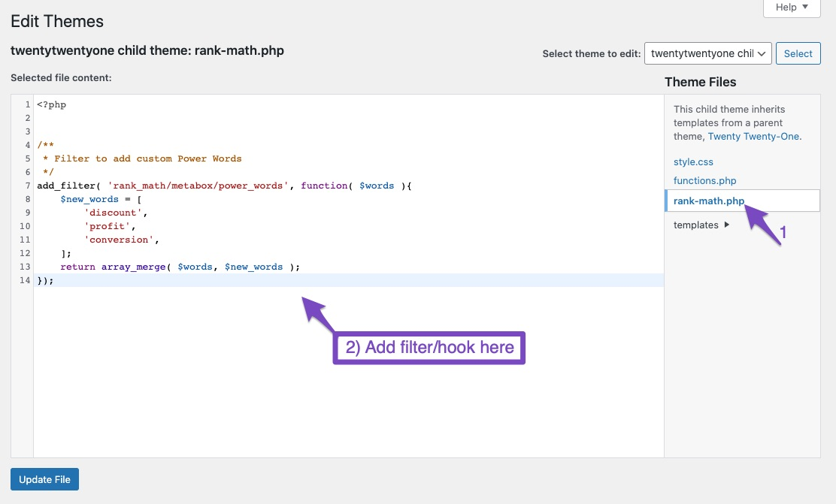
Task: Click the array closing bracket on line 12
Action: click(x=66, y=253)
